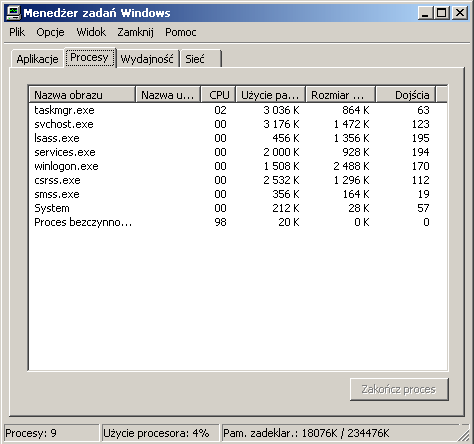Minimize the Menedżer zadań Windows window
Screen dimensions: 474x444
(425, 13)
